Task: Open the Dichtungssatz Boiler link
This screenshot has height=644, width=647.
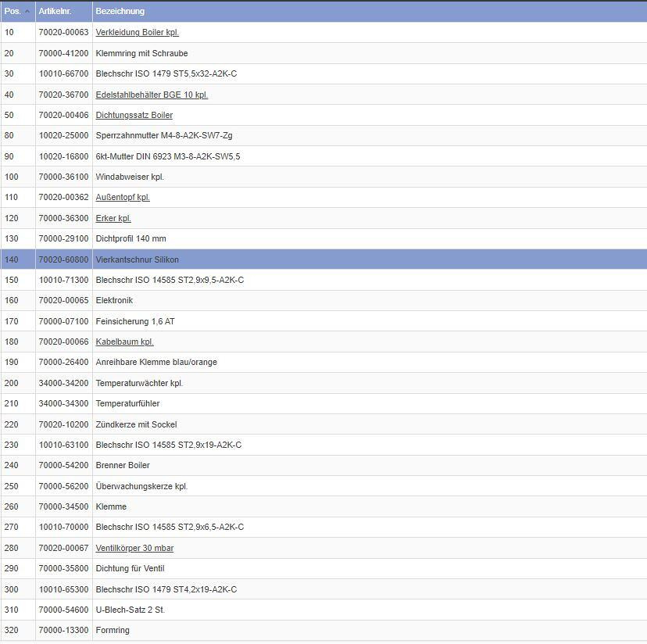Action: click(134, 115)
